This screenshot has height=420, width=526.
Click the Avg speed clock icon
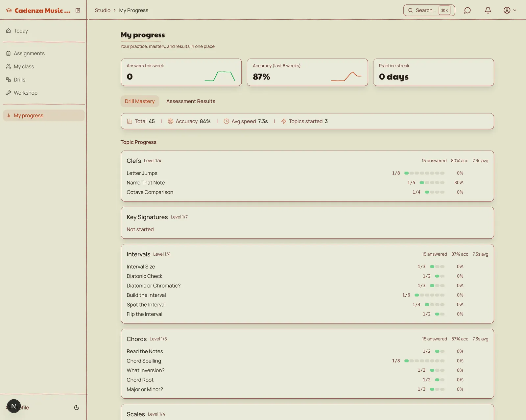pos(227,121)
